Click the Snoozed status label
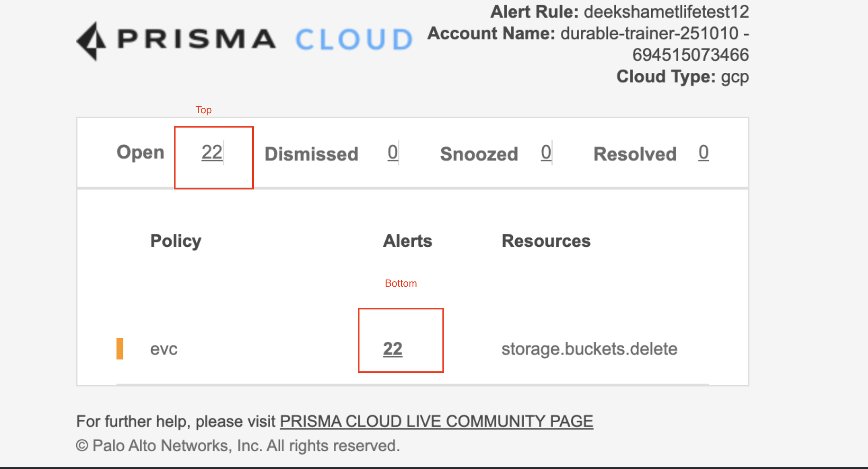Screen dimensions: 868x469 point(479,154)
